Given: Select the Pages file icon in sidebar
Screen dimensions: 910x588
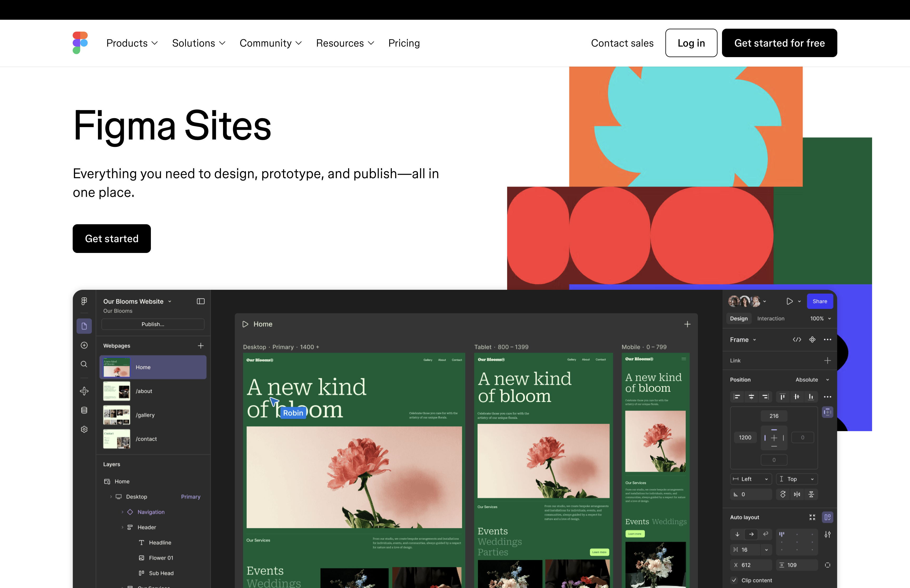Looking at the screenshot, I should 84,326.
